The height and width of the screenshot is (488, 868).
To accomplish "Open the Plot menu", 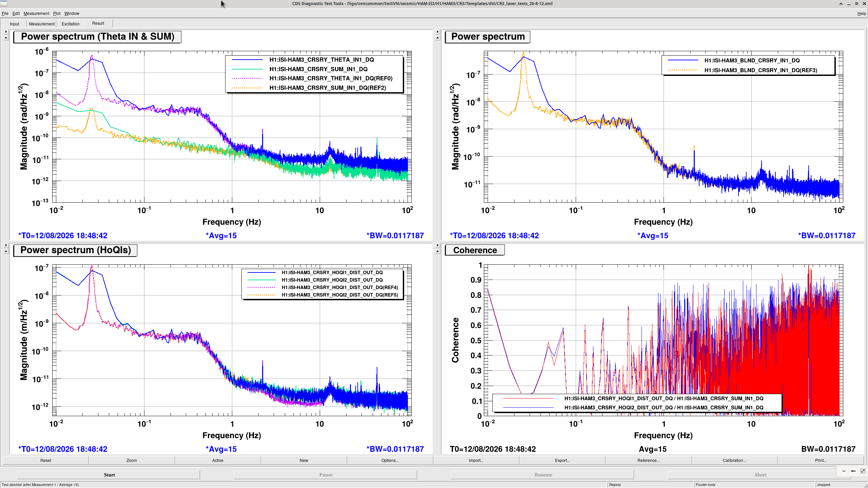I will [x=57, y=14].
